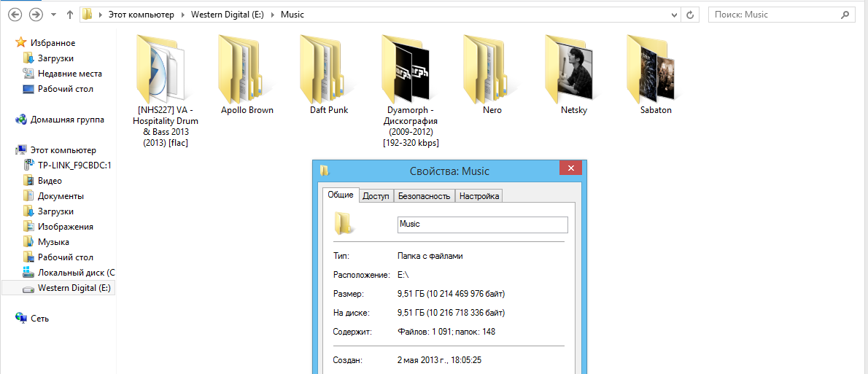Select the 'Sabaton' folder icon
Image resolution: width=868 pixels, height=374 pixels.
651,69
